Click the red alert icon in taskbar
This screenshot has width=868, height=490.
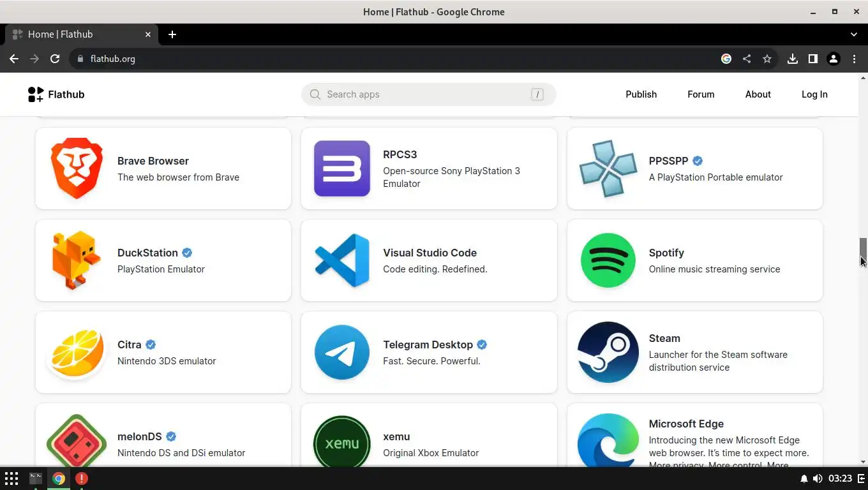pyautogui.click(x=82, y=479)
